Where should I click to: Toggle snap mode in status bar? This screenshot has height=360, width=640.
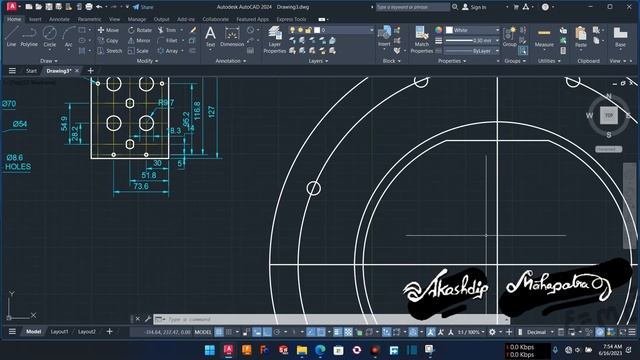(229, 332)
